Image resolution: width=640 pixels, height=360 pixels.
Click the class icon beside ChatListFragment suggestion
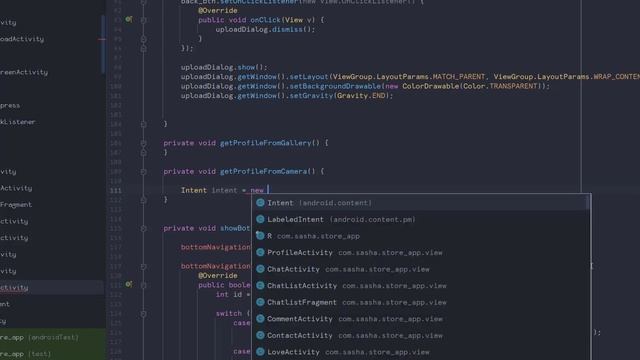point(260,302)
